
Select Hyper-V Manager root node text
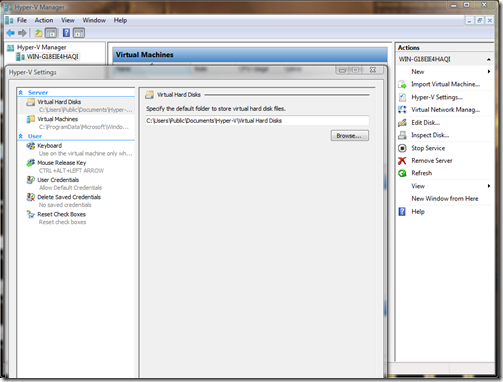coord(42,48)
